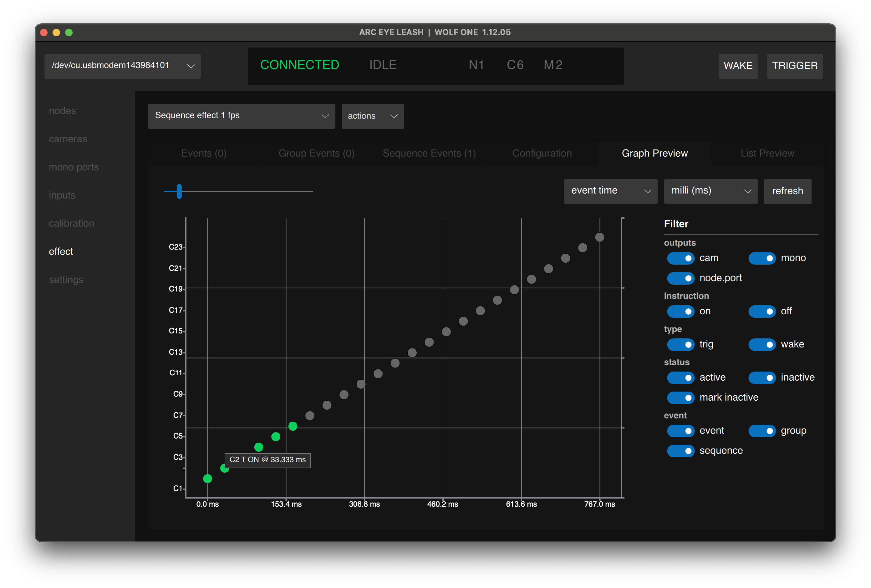
Task: Click the topmost gray data point on graph
Action: tap(600, 237)
